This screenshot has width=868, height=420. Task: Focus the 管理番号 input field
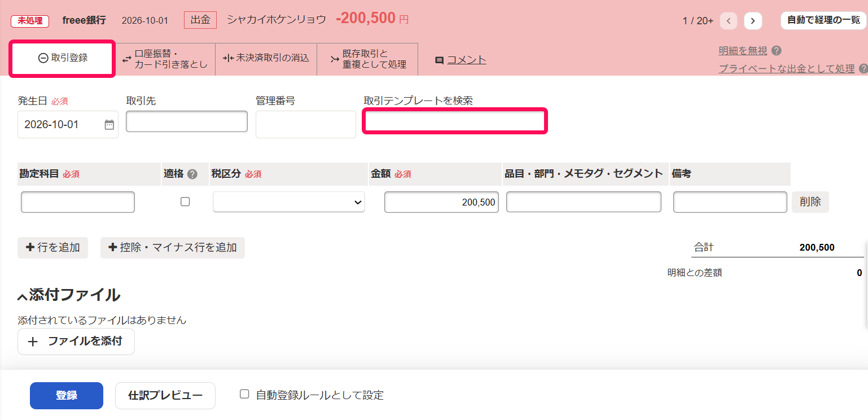tap(306, 124)
